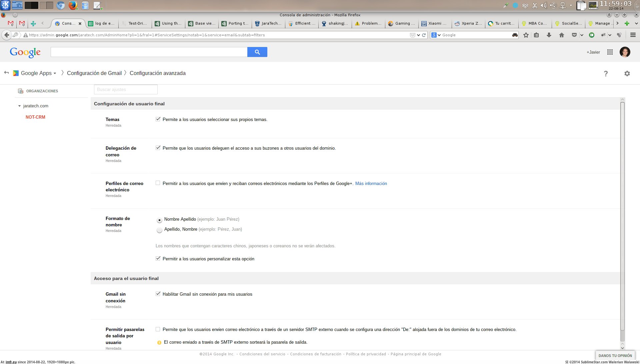Open the Más información link
Image resolution: width=640 pixels, height=364 pixels.
[x=371, y=183]
